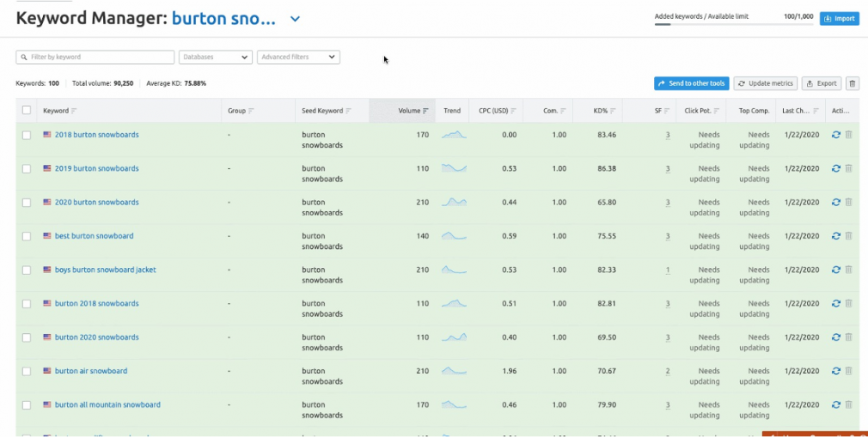The image size is (868, 437).
Task: Refresh metrics for 2019 burton snowboards row
Action: click(x=836, y=168)
